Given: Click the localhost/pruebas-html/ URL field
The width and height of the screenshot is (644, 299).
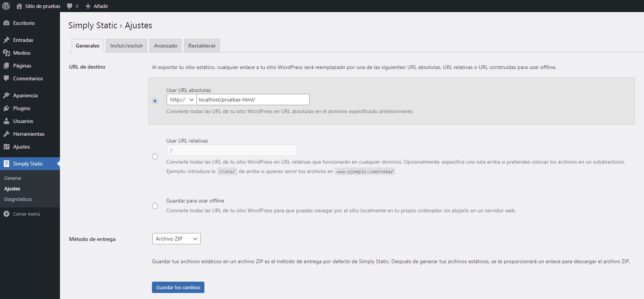Looking at the screenshot, I should tap(253, 100).
